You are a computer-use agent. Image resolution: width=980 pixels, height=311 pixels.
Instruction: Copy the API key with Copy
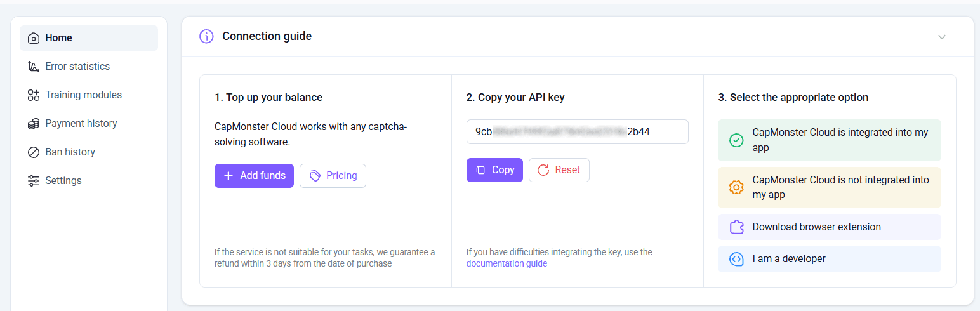point(494,170)
